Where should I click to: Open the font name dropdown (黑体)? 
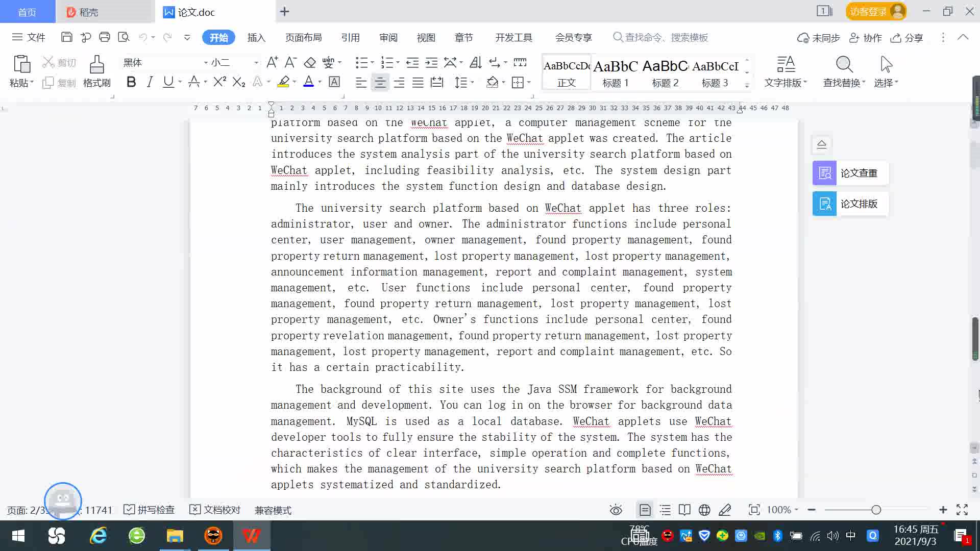pyautogui.click(x=206, y=62)
